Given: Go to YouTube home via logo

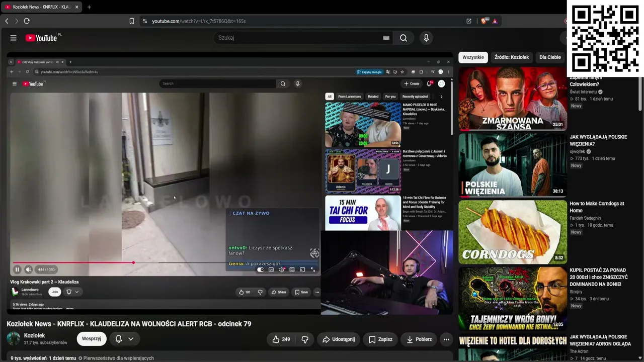Looking at the screenshot, I should tap(41, 38).
